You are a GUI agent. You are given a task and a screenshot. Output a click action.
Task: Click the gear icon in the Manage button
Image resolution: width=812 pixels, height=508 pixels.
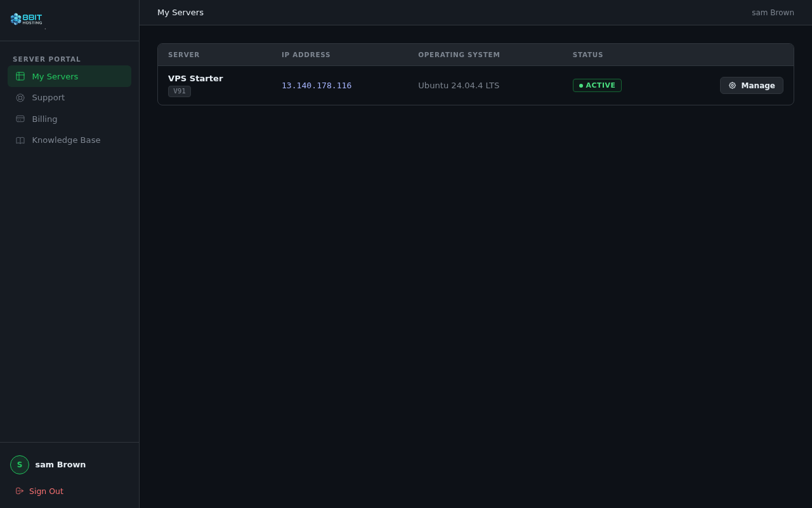(x=732, y=86)
